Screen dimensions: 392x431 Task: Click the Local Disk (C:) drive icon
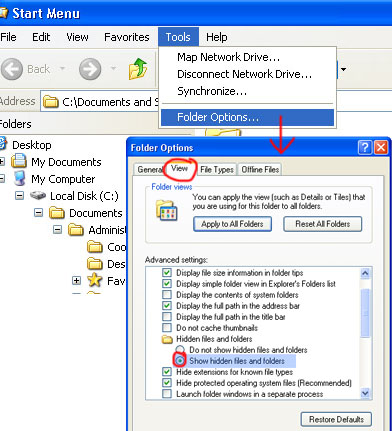click(38, 196)
